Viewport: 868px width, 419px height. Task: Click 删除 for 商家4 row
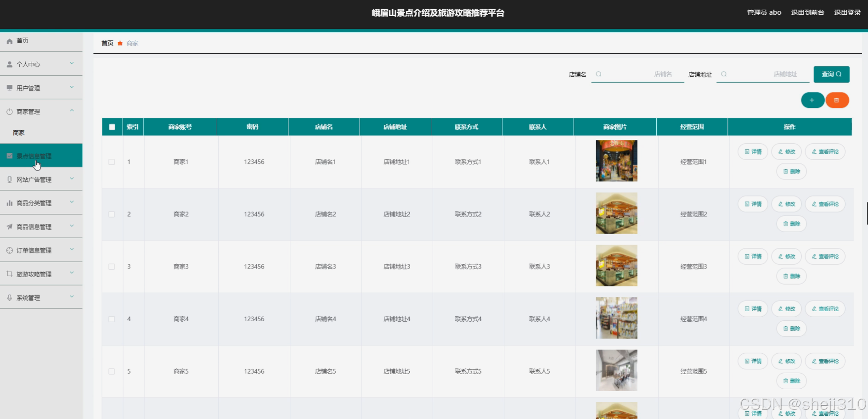click(x=791, y=328)
